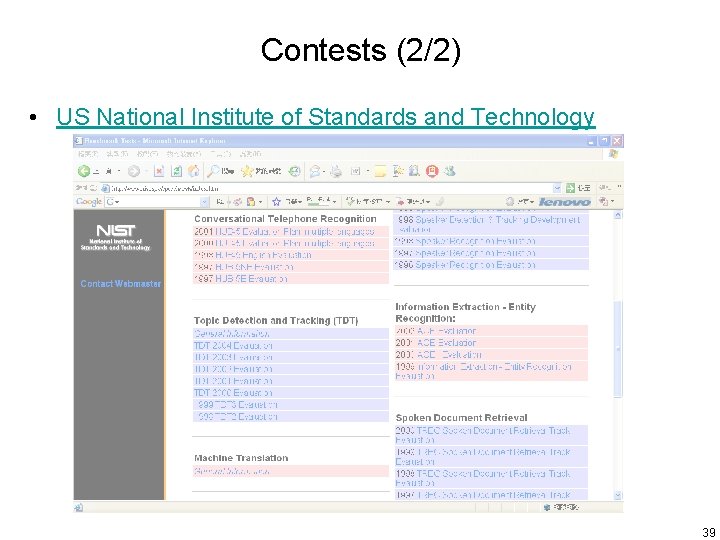Click the Mail envelope icon
Image resolution: width=720 pixels, height=540 pixels.
tap(315, 171)
